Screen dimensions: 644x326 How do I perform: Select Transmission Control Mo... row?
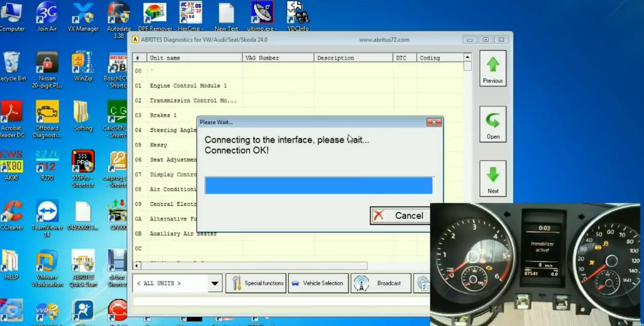click(298, 100)
